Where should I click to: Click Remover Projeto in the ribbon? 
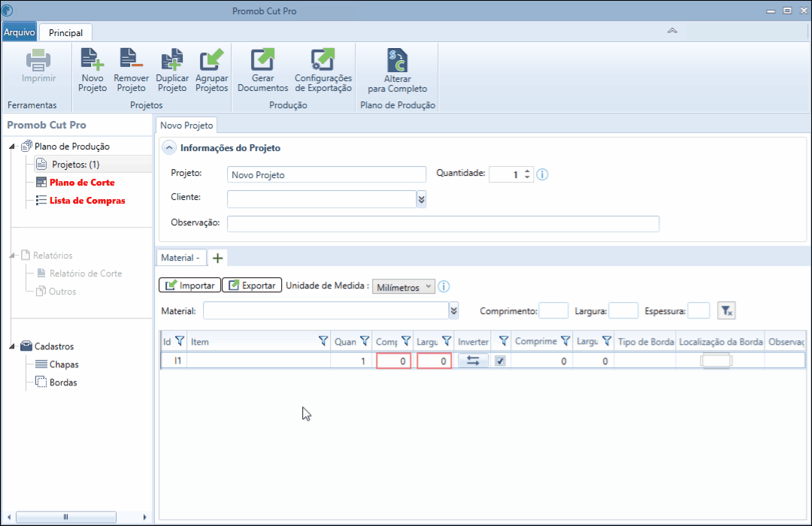pyautogui.click(x=131, y=70)
